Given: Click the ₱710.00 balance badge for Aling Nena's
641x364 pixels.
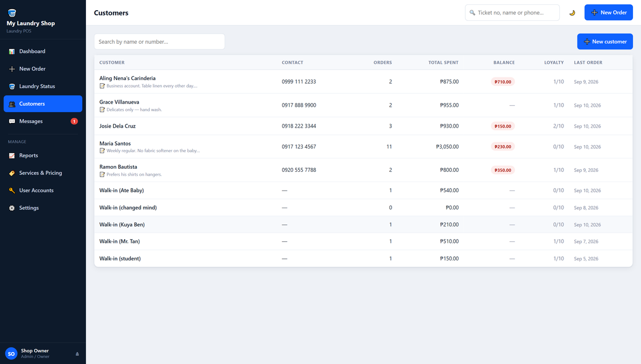Looking at the screenshot, I should tap(503, 82).
